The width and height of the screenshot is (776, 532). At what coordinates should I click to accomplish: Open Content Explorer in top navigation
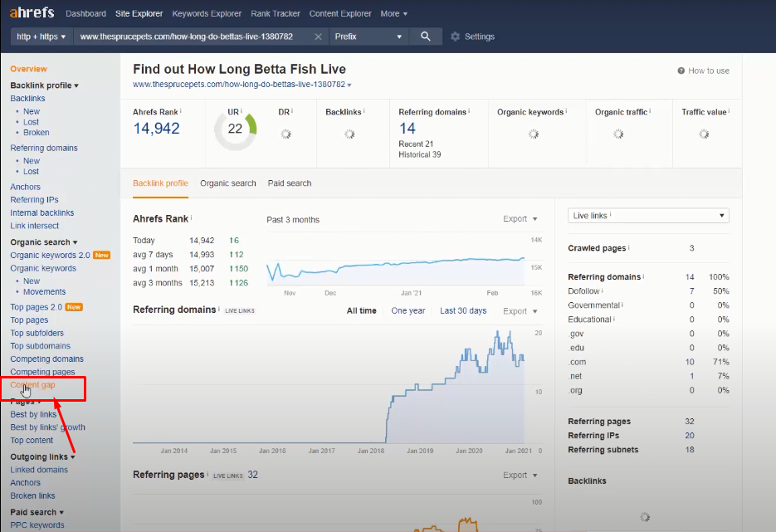pos(340,14)
